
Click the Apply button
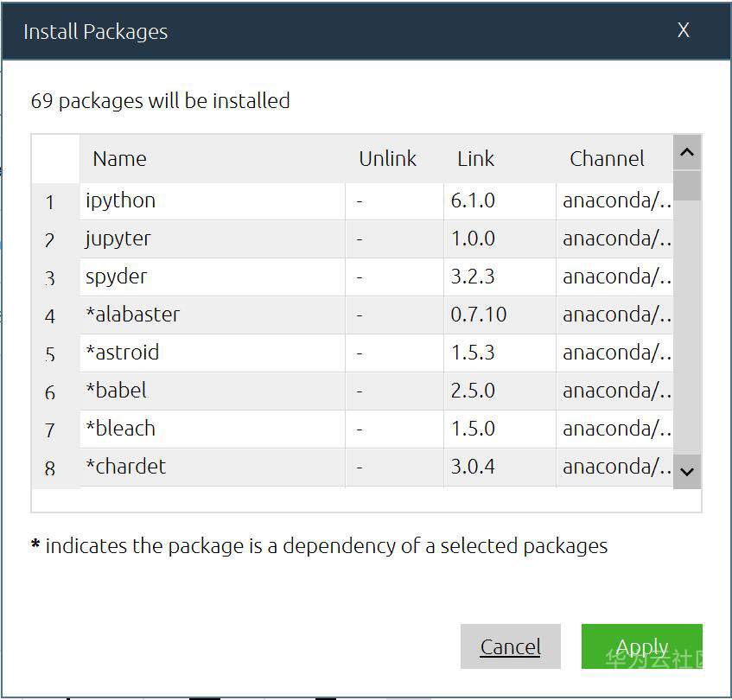click(641, 646)
